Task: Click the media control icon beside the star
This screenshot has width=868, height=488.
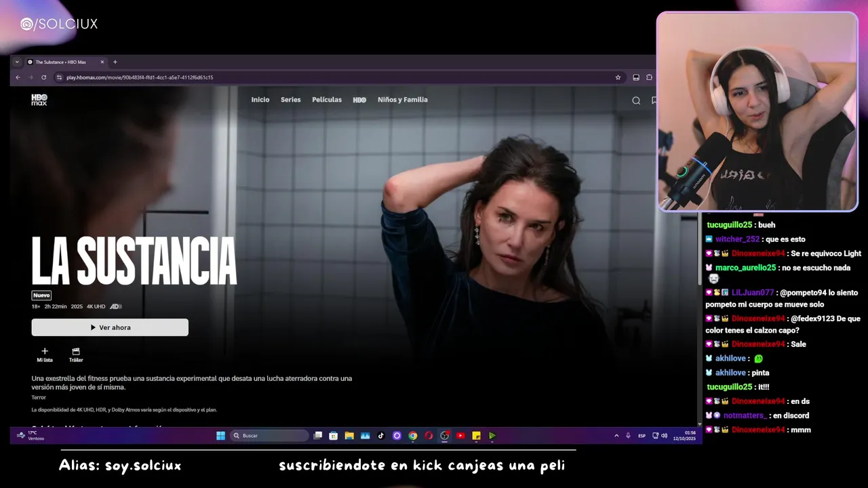Action: [636, 77]
